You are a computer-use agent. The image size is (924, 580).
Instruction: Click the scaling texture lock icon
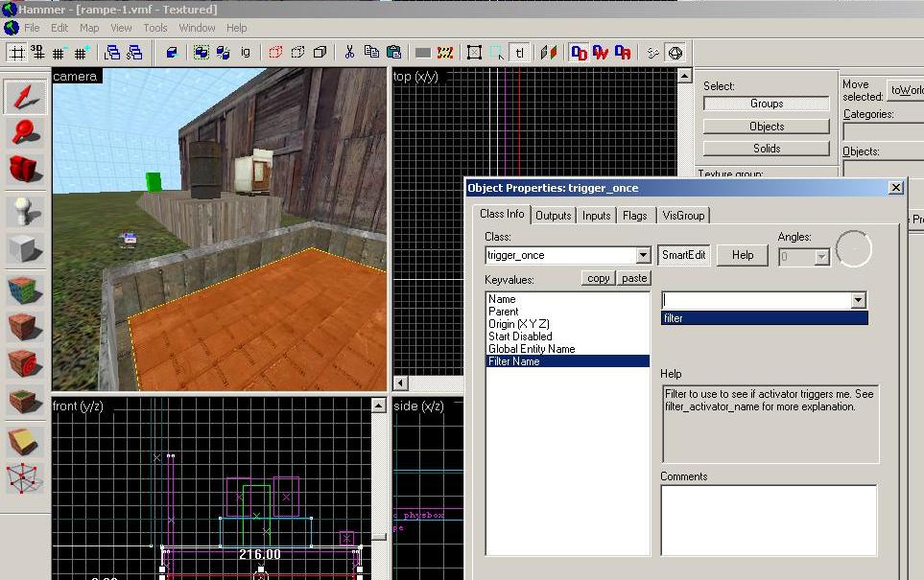pos(549,53)
